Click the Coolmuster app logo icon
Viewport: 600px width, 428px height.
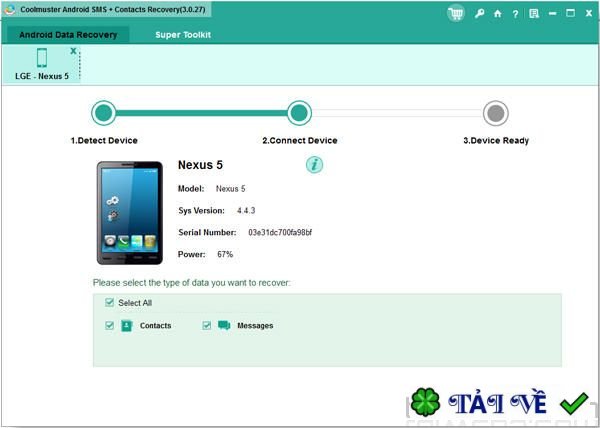[x=10, y=10]
